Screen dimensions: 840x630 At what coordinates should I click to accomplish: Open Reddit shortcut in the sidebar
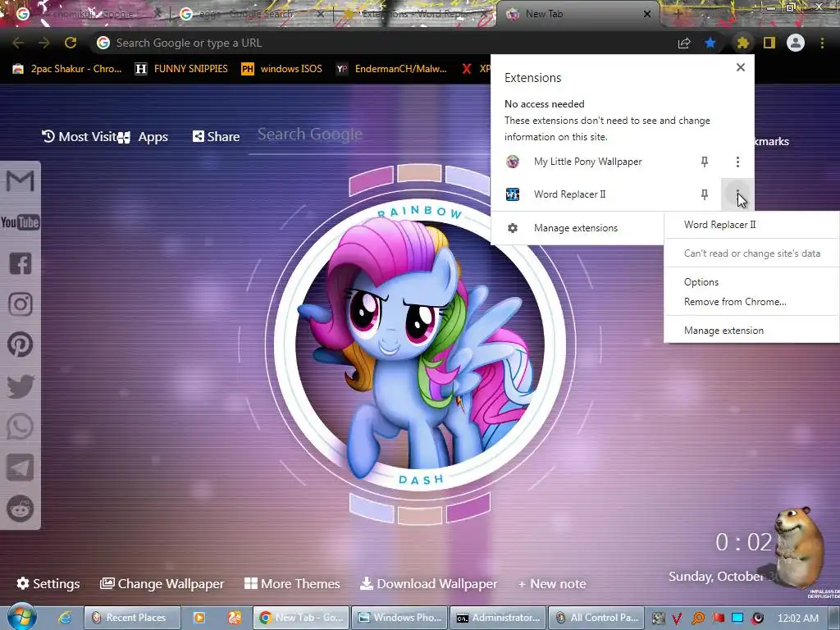coord(21,509)
